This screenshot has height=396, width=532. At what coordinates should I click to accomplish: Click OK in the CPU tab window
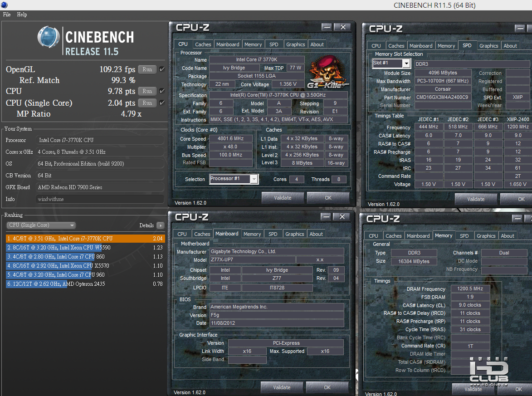(x=328, y=197)
